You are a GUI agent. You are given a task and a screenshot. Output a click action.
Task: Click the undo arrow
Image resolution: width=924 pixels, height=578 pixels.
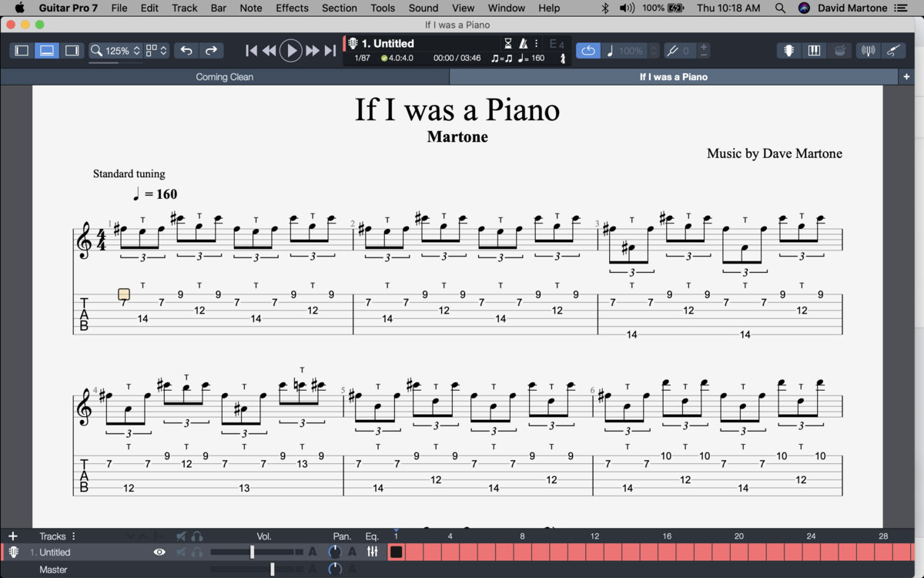[186, 51]
